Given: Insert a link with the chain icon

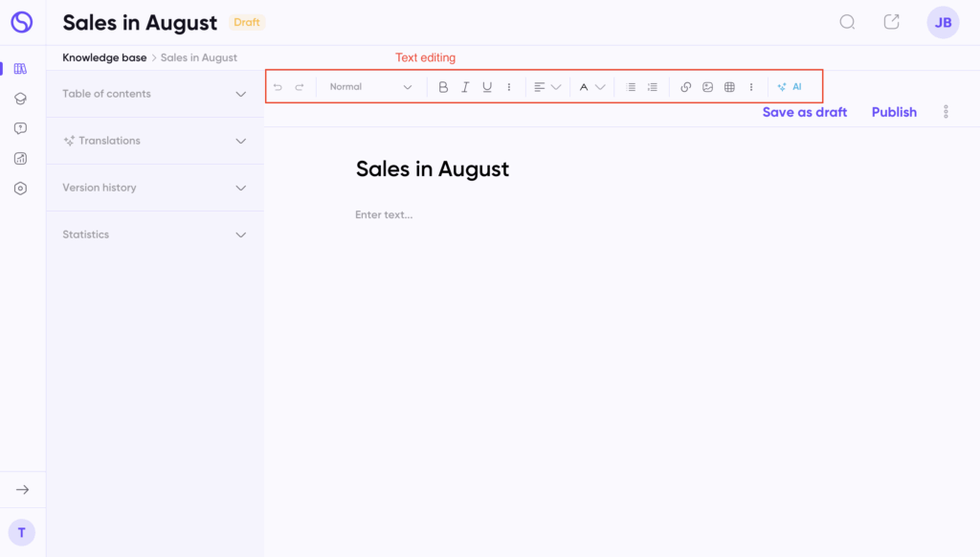Looking at the screenshot, I should coord(685,87).
